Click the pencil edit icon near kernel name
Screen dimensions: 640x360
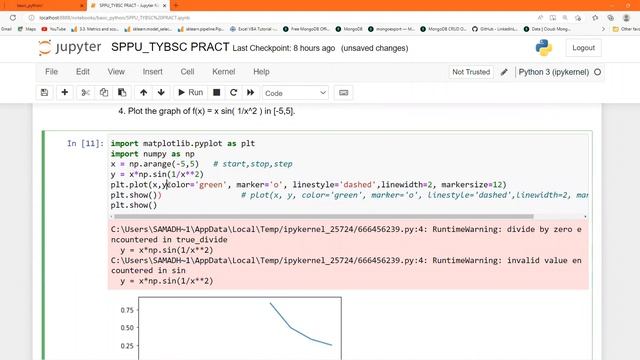(504, 72)
